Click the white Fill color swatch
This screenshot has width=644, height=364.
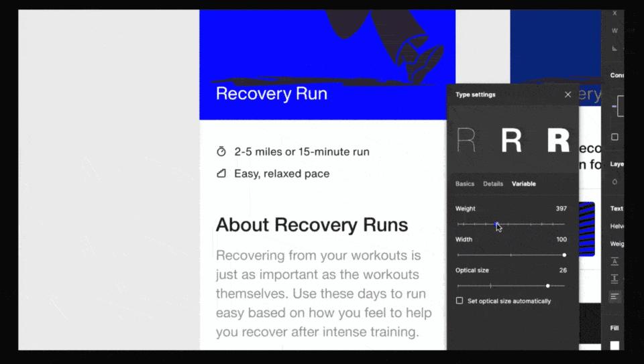[614, 345]
